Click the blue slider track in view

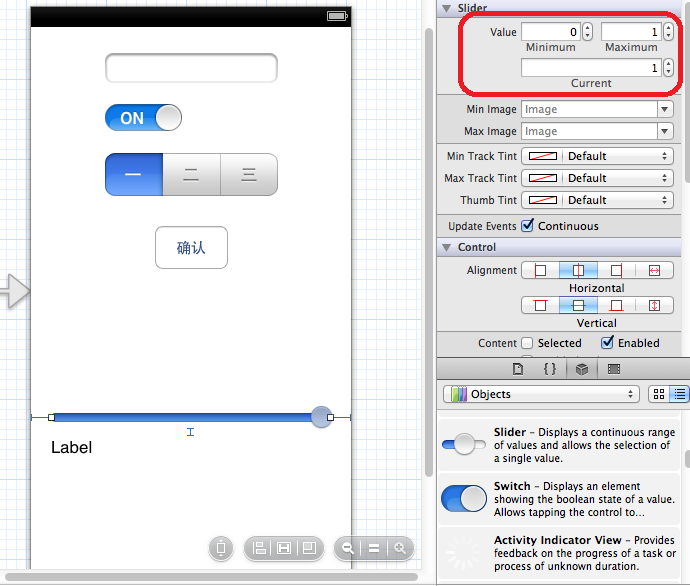[x=181, y=417]
